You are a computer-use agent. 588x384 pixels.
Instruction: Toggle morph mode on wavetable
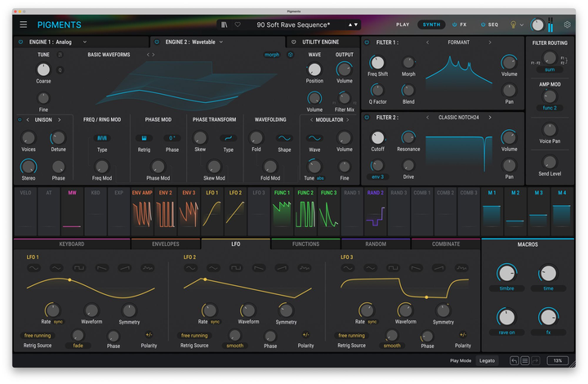coord(271,55)
